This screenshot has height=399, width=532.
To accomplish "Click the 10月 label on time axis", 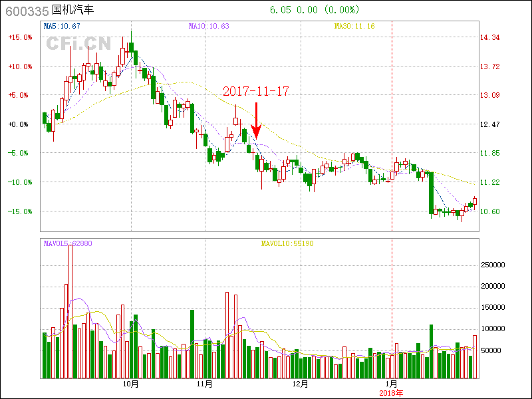I will (x=131, y=384).
